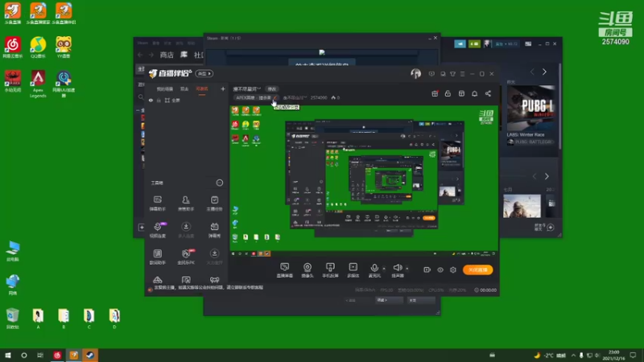Open Library tab in Steam window
This screenshot has width=644, height=362.
pyautogui.click(x=184, y=55)
